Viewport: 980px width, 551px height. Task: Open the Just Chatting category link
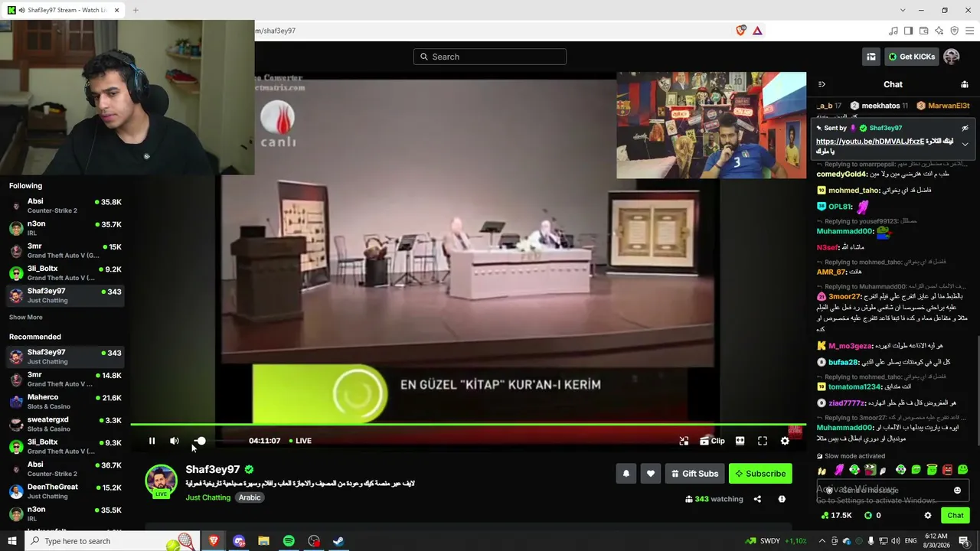(207, 497)
